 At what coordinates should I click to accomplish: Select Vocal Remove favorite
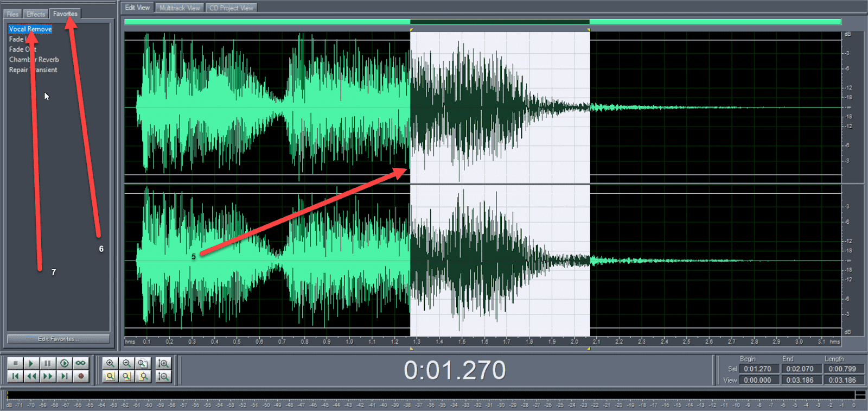[30, 29]
